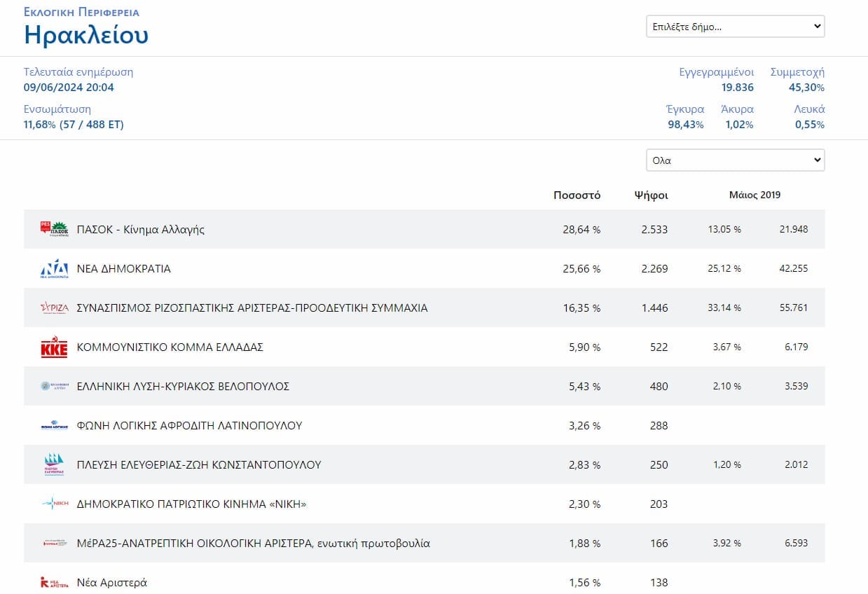Open the 'Ολα' filter dropdown
This screenshot has height=594, width=868.
pos(735,160)
